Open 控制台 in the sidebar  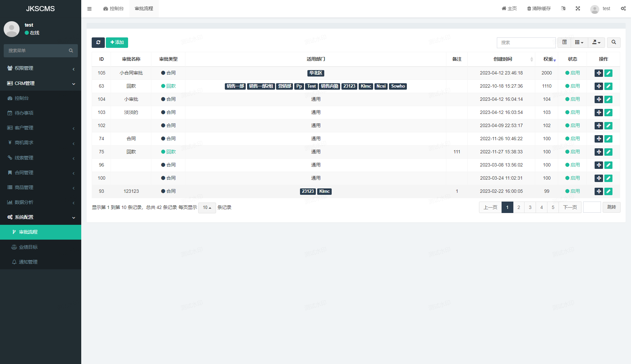[40, 98]
